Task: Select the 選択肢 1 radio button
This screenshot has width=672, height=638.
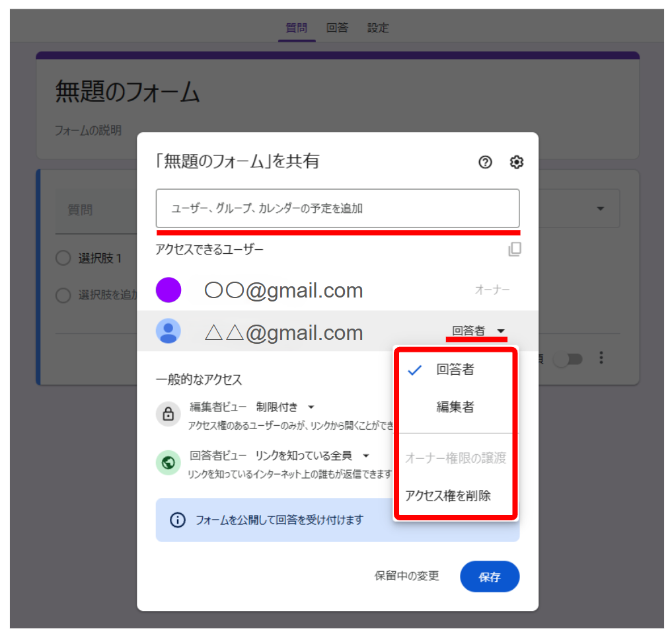Action: [63, 259]
